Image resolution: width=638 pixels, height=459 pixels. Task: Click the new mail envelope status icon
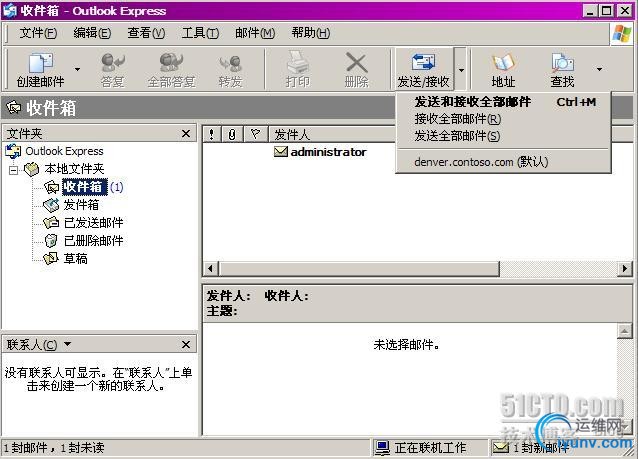[x=500, y=448]
